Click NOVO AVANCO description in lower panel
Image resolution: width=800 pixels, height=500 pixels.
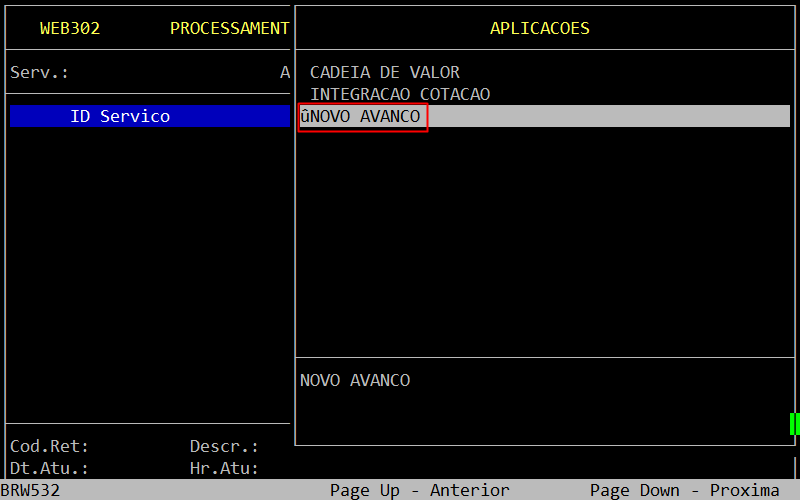(355, 380)
